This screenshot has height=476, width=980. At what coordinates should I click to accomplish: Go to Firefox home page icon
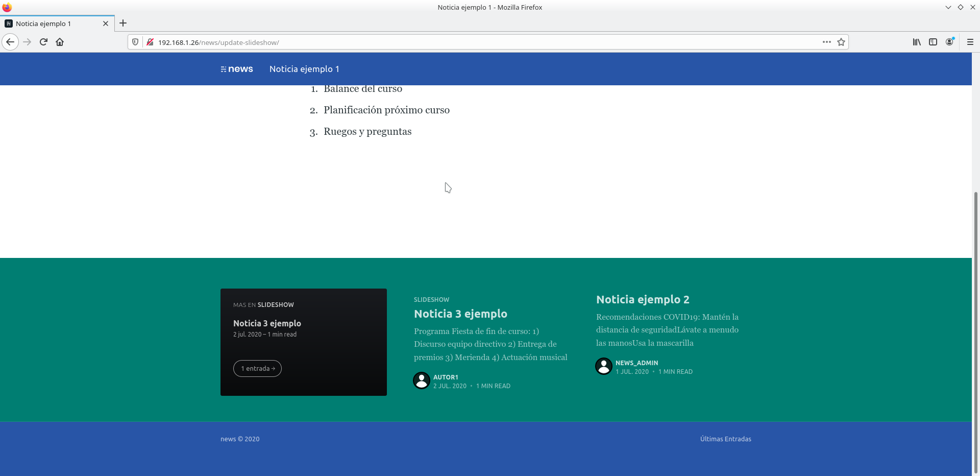(60, 42)
